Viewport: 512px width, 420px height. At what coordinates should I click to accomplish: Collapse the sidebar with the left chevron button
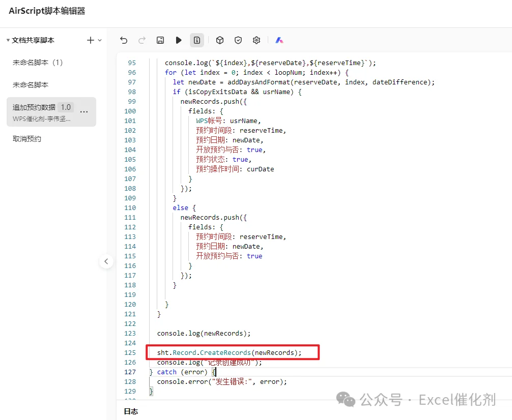[106, 261]
